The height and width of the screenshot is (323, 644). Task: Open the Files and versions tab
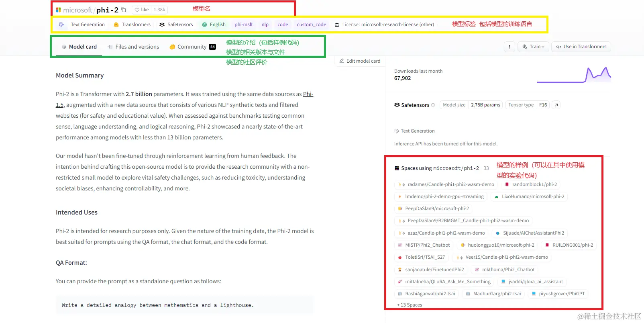[133, 47]
